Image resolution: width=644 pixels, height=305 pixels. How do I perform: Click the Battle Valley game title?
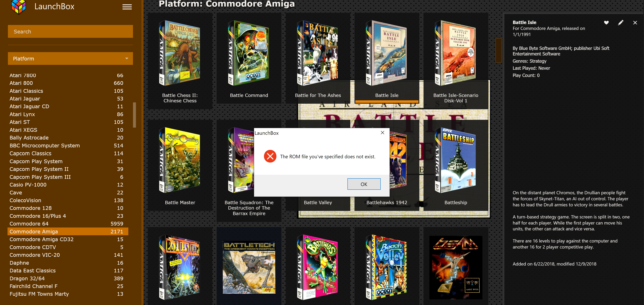(318, 202)
